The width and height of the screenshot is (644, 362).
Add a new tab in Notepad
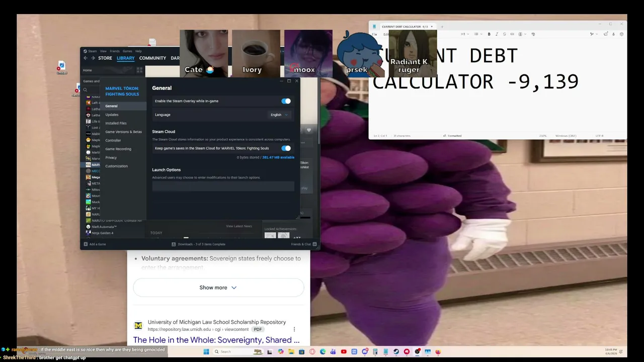click(x=442, y=27)
